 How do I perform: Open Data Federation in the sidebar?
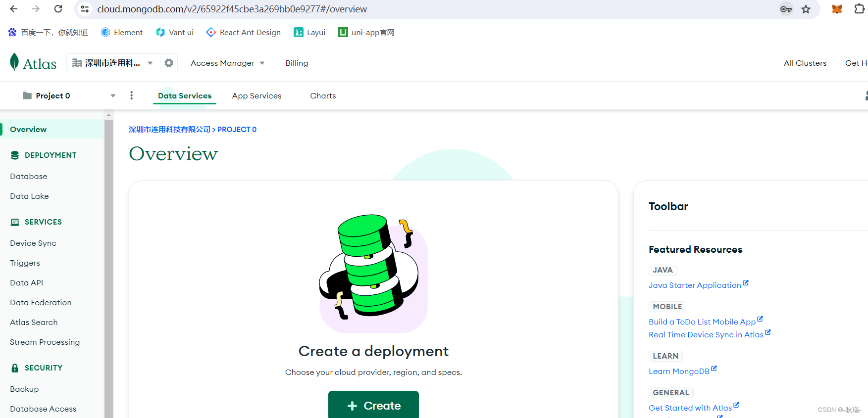[41, 302]
